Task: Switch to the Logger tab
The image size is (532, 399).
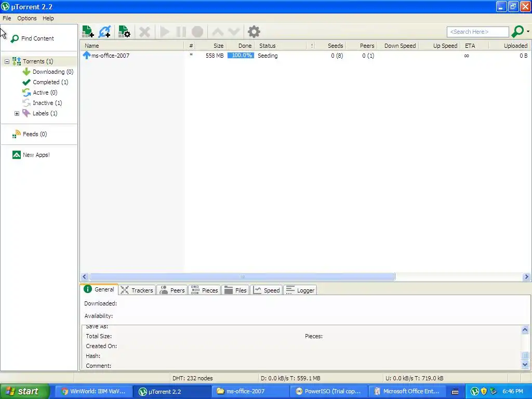Action: [x=300, y=290]
